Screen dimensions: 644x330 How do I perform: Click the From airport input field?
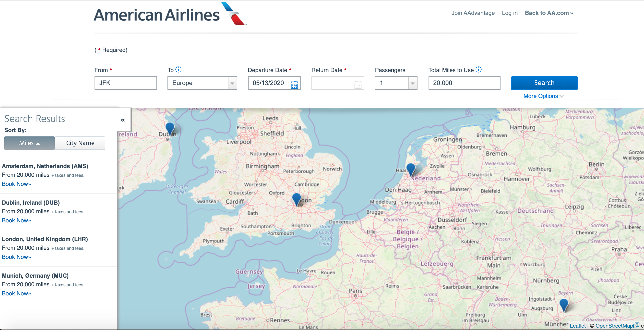pyautogui.click(x=125, y=83)
